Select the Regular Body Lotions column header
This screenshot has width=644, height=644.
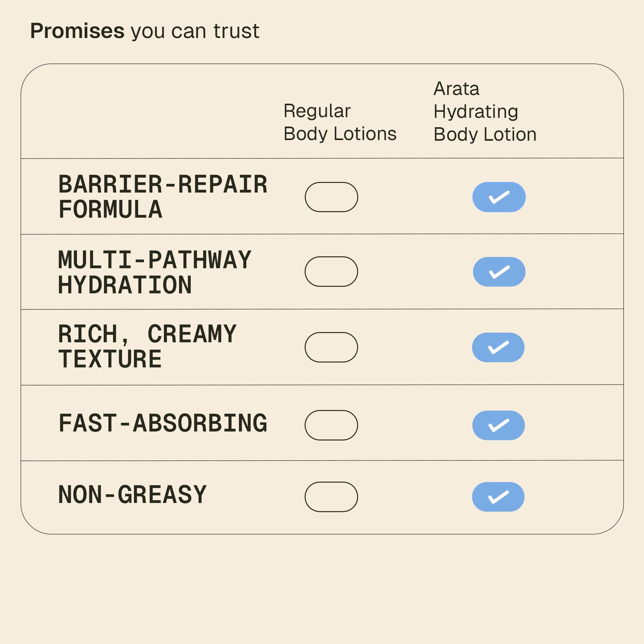340,122
